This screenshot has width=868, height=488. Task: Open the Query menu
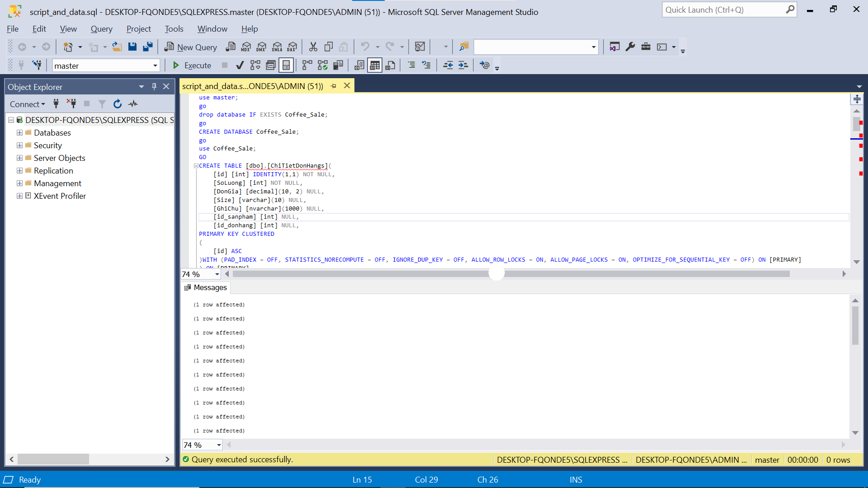(x=101, y=29)
